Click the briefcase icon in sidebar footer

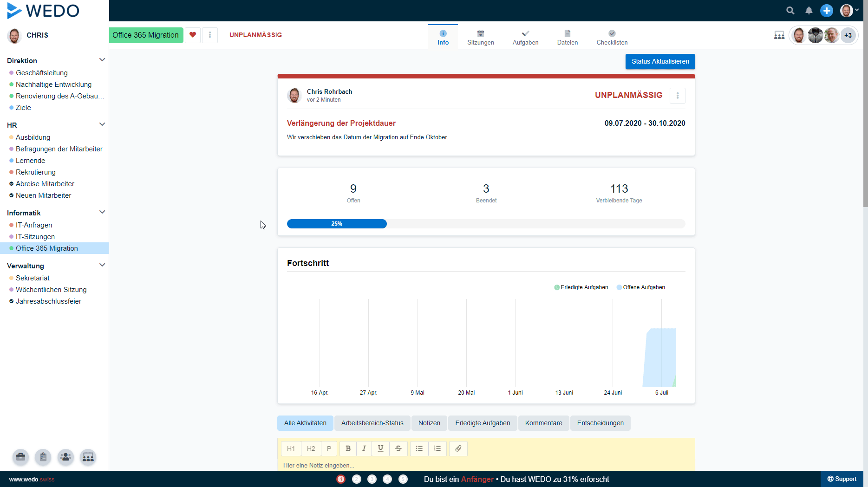pos(21,457)
